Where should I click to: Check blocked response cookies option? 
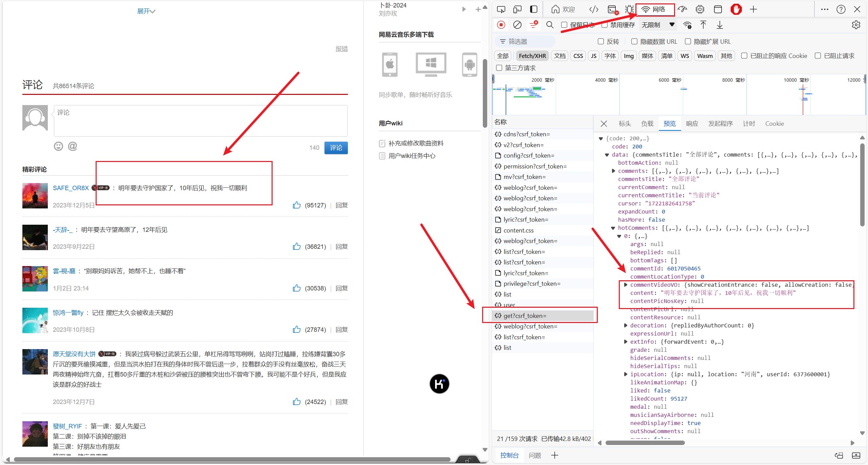click(x=744, y=56)
